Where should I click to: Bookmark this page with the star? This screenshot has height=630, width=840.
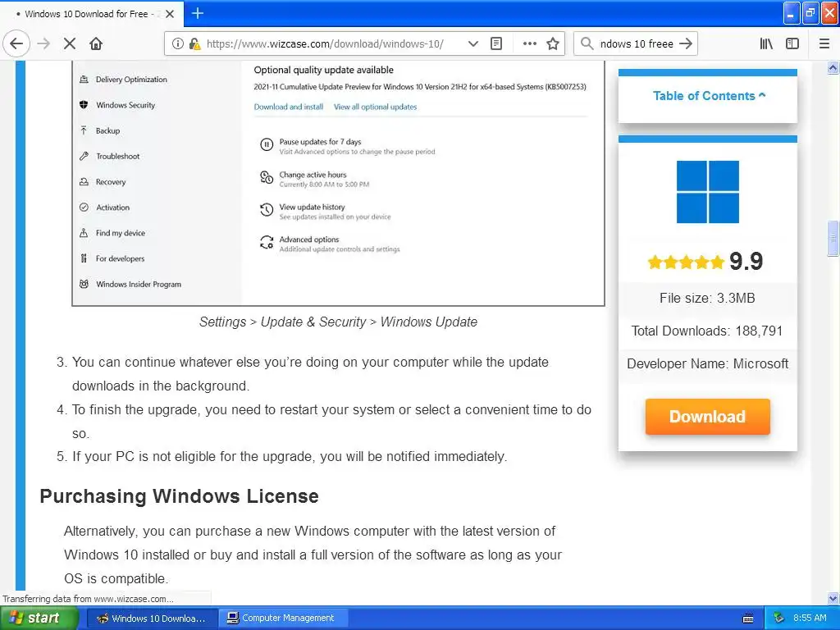(553, 44)
